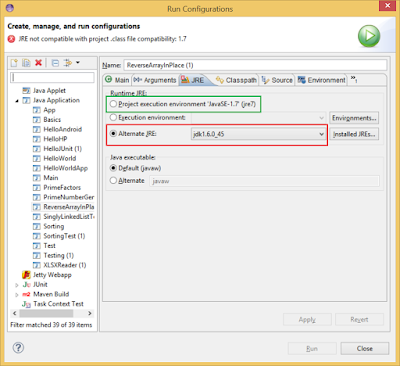
Task: Switch to the Classpath tab
Action: tap(236, 80)
